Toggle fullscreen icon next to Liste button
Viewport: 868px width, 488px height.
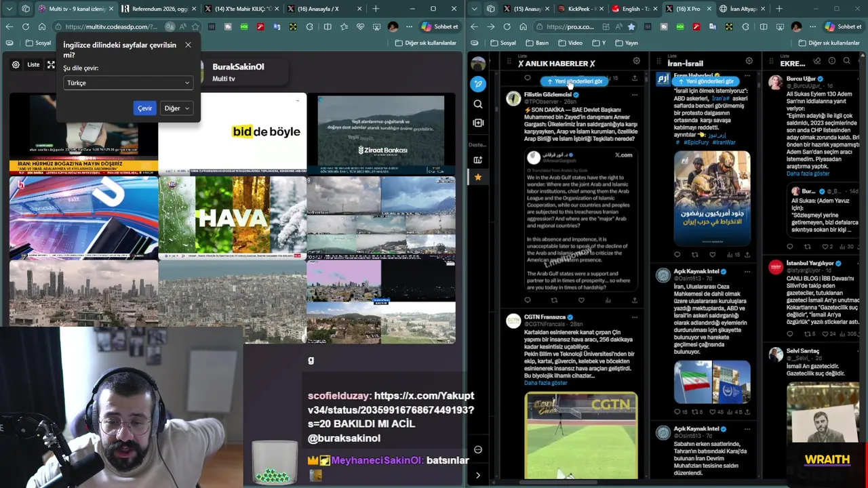click(x=51, y=64)
